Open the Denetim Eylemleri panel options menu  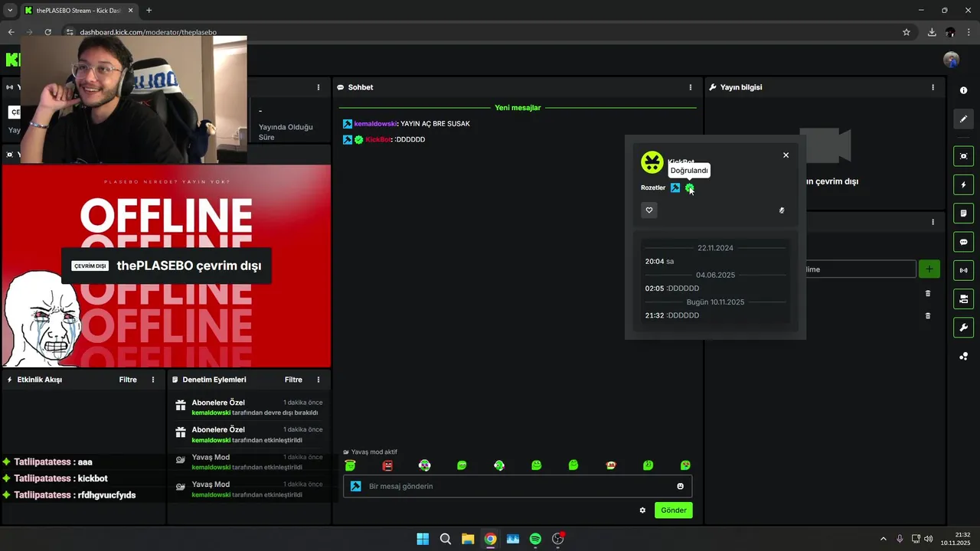point(318,380)
